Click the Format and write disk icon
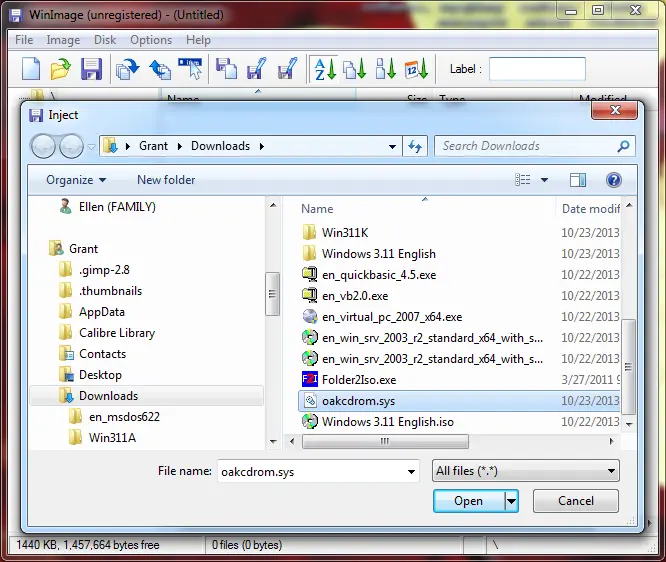The width and height of the screenshot is (666, 562). (x=190, y=68)
